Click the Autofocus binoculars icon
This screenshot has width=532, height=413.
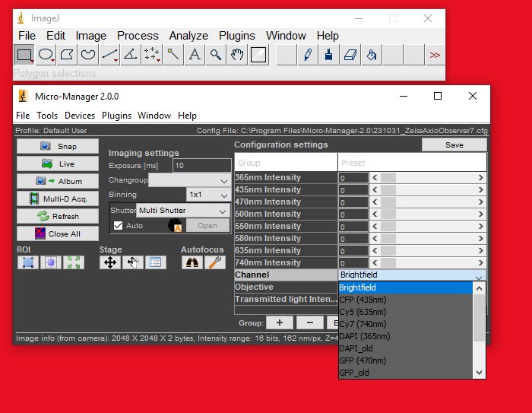[192, 262]
